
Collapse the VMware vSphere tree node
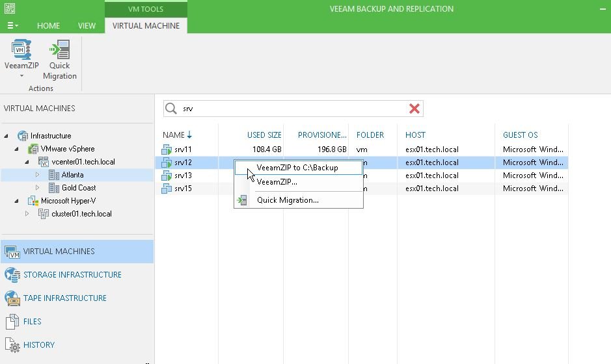[x=16, y=149]
